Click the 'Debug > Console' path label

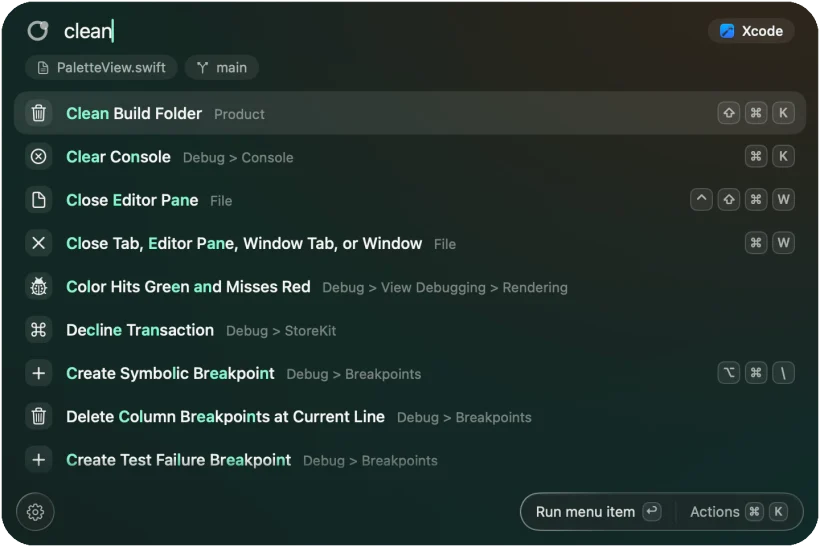pos(238,157)
